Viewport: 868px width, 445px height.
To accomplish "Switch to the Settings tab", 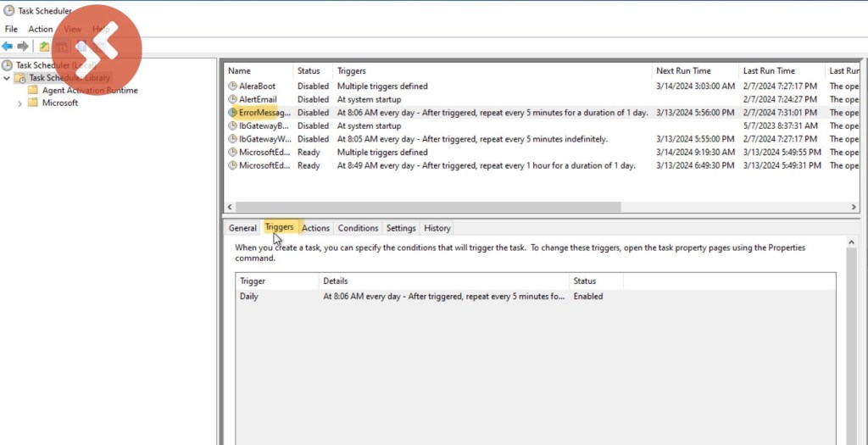I will click(x=401, y=228).
